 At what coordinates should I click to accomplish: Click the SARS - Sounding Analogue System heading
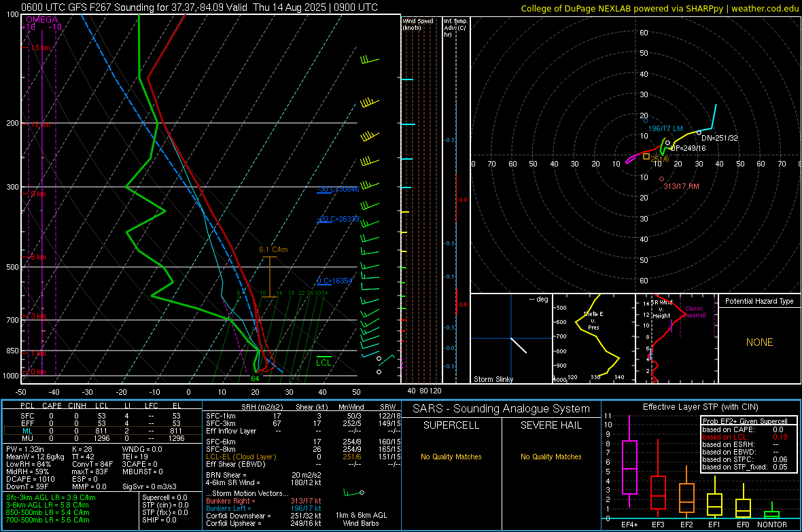(x=502, y=409)
